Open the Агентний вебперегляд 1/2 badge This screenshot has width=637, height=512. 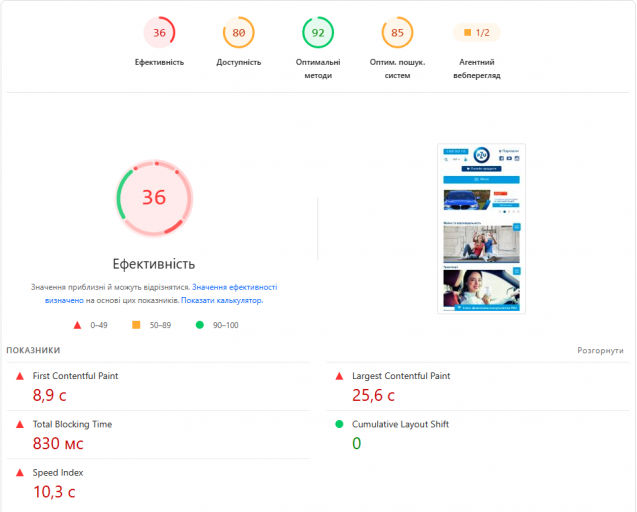coord(477,33)
